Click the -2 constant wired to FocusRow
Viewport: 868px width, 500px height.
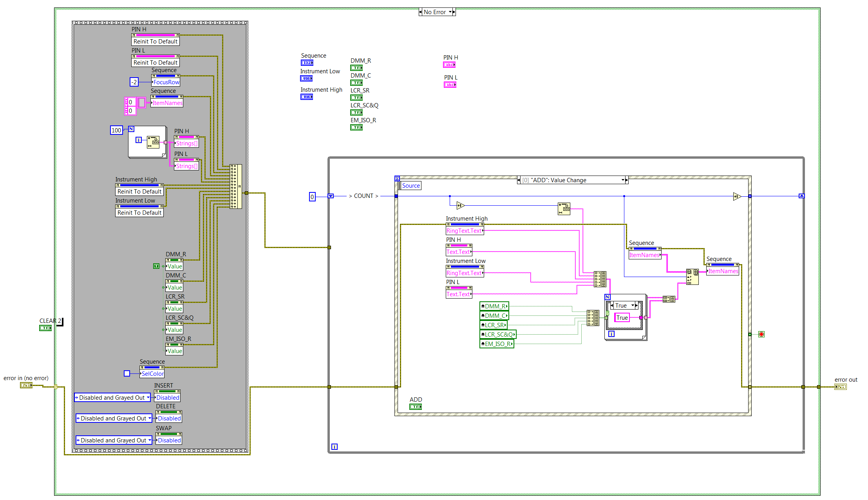[x=134, y=82]
